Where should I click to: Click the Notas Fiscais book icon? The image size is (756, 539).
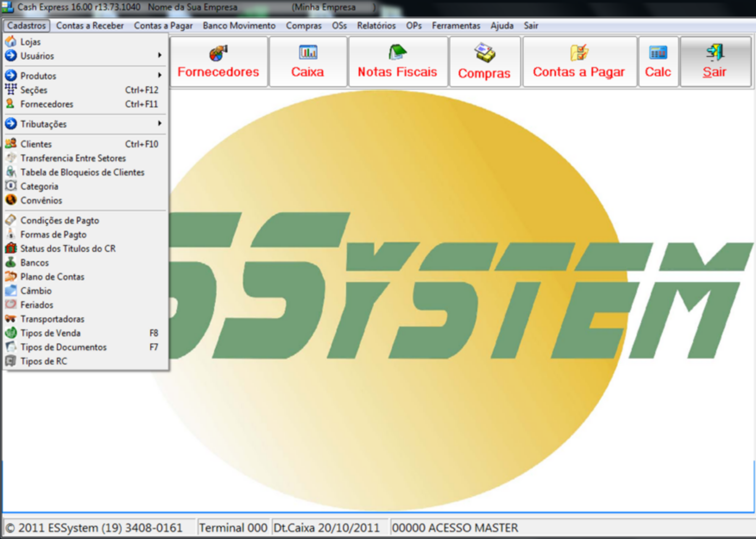tap(397, 52)
